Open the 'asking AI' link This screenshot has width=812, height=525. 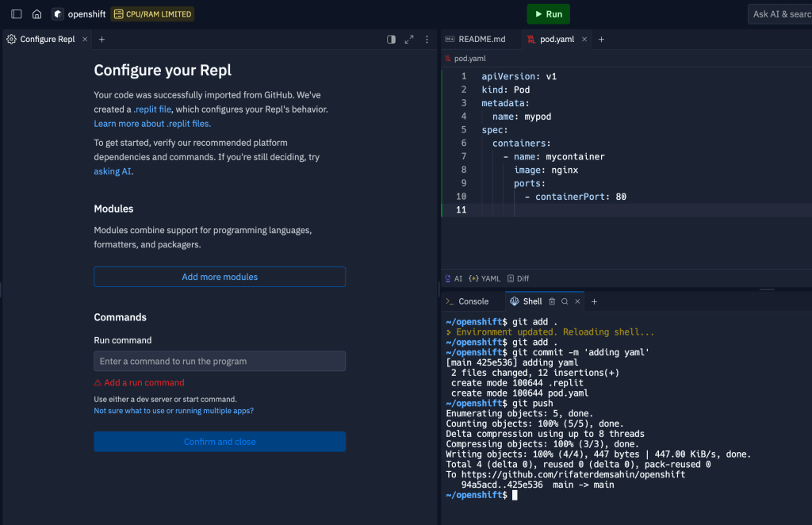click(113, 171)
